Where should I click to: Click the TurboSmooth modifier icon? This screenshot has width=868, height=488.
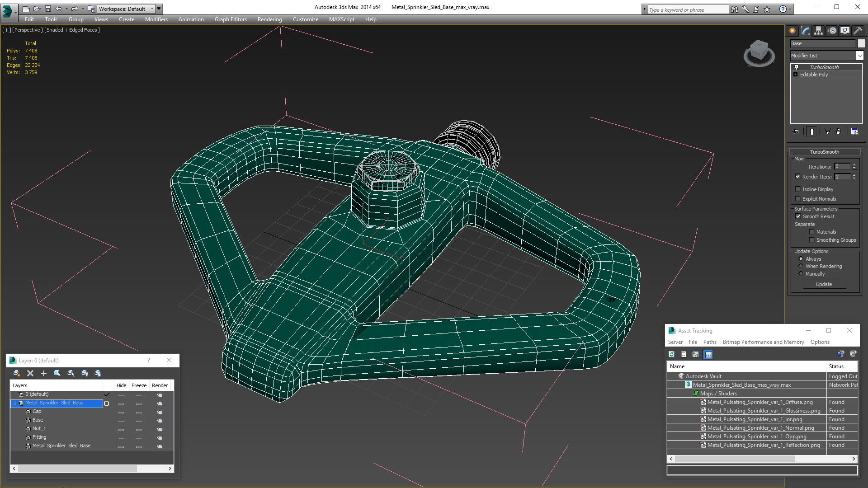797,67
